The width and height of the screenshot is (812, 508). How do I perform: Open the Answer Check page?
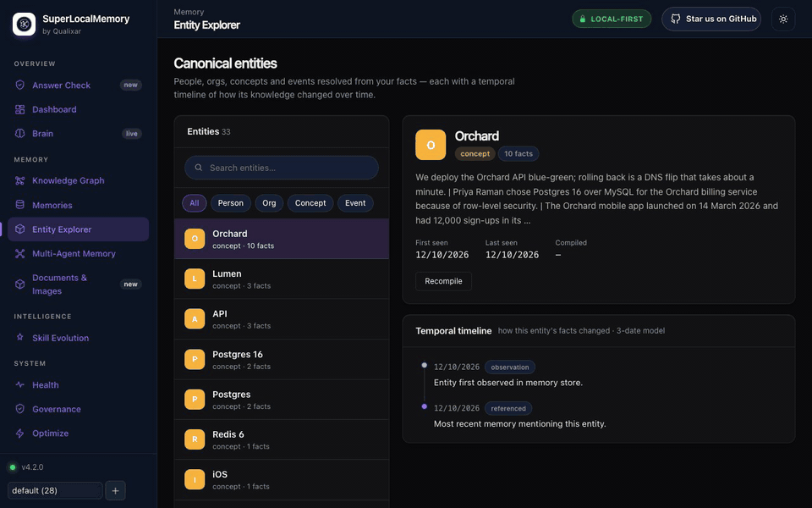pyautogui.click(x=78, y=85)
